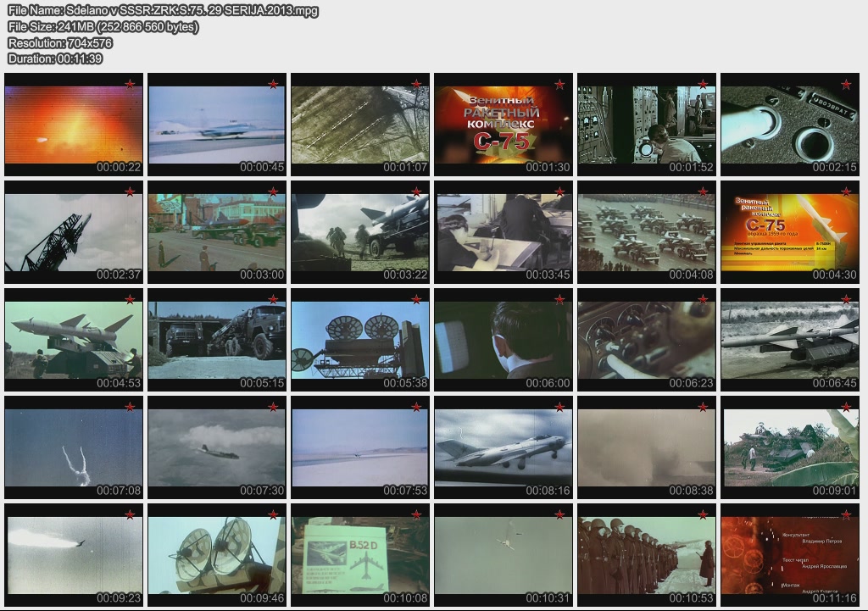Click the 00:06:23 timestamp label
The image size is (868, 611).
point(691,383)
